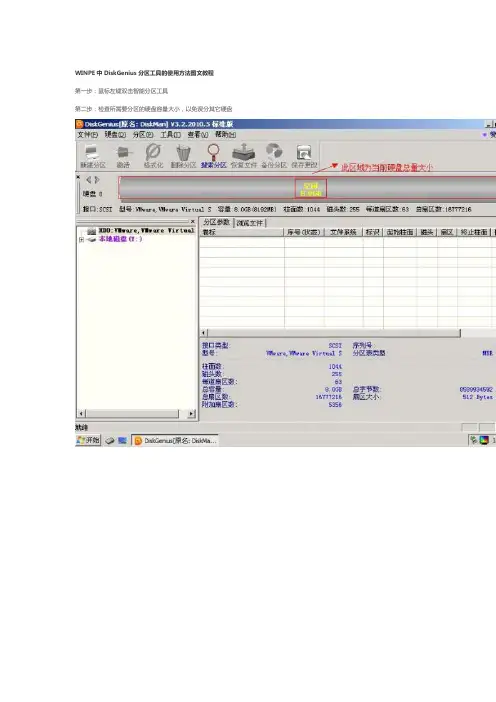Click the 接口:SCSI text in disk summary line

tap(98, 209)
